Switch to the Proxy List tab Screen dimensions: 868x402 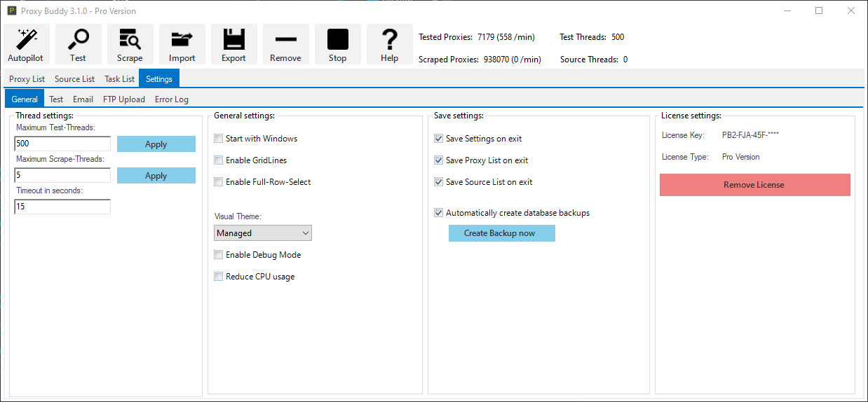click(27, 79)
